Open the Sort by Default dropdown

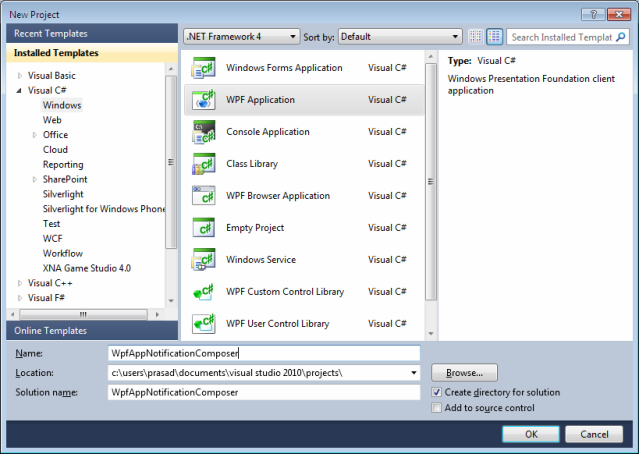point(400,37)
